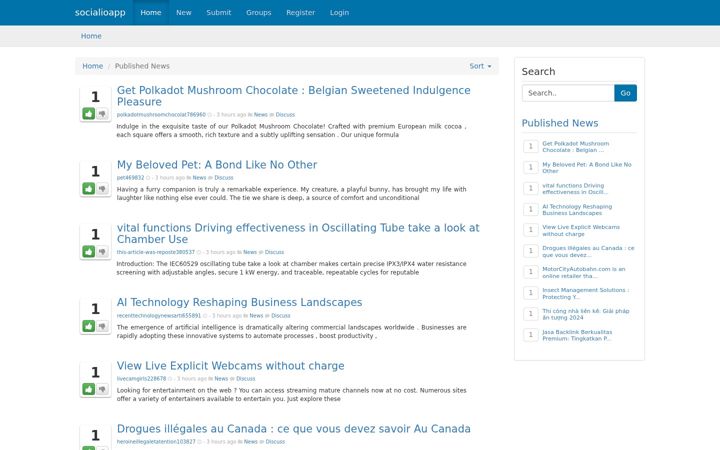Downvote the Oscillating Tube Chamber post

click(102, 251)
